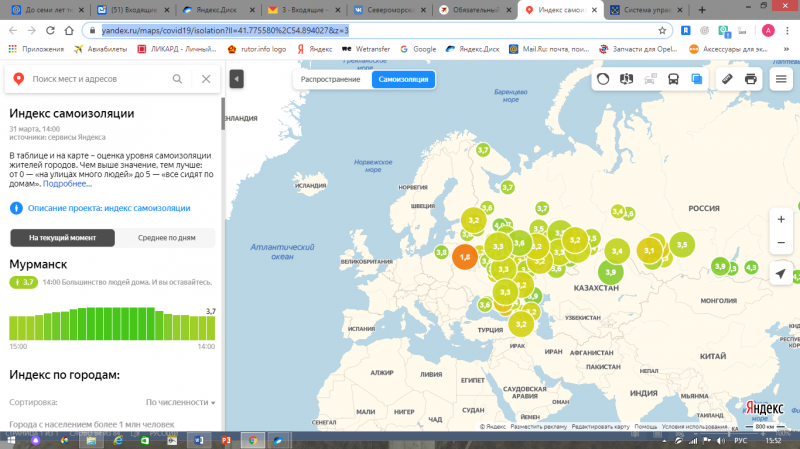Open Chrome profile avatar A
The image size is (800, 449).
(x=768, y=31)
